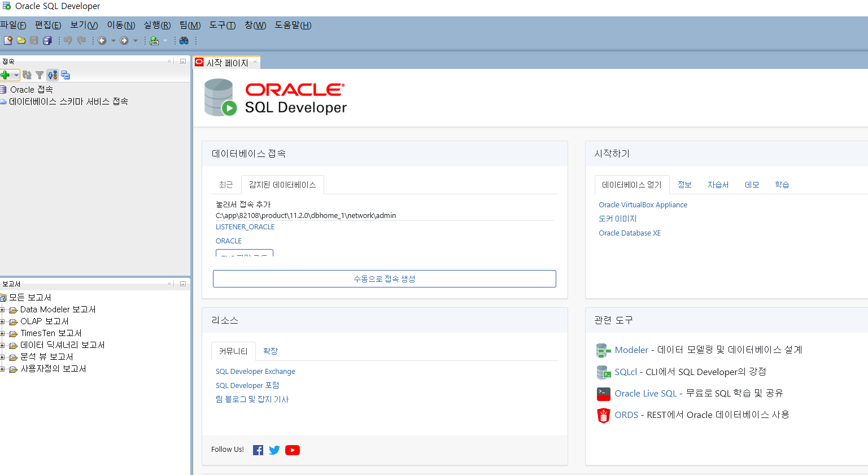Open the 팀(M) menu
868x475 pixels.
point(190,25)
